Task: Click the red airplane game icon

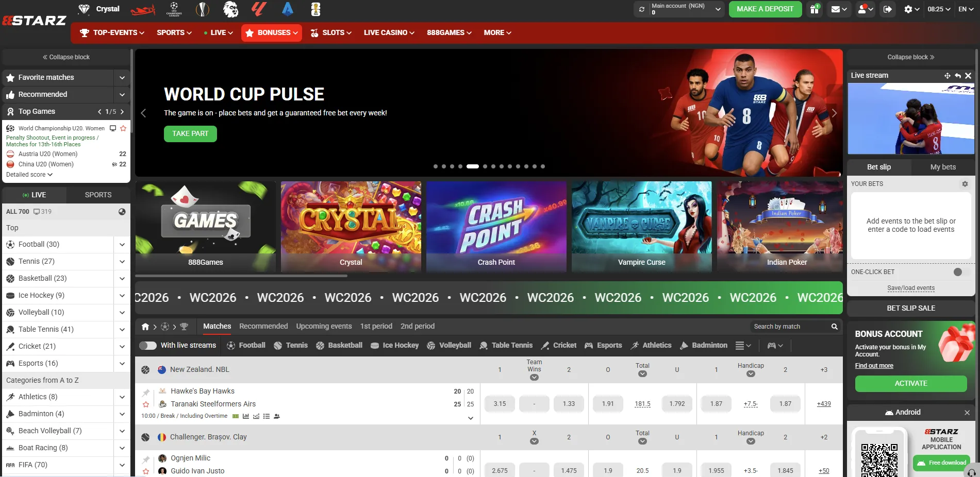Action: coord(143,9)
